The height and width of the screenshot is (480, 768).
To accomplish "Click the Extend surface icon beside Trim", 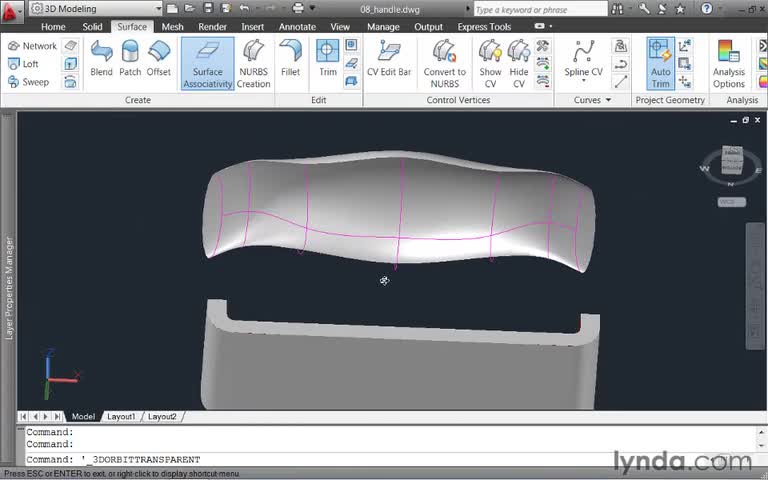I will click(x=351, y=63).
